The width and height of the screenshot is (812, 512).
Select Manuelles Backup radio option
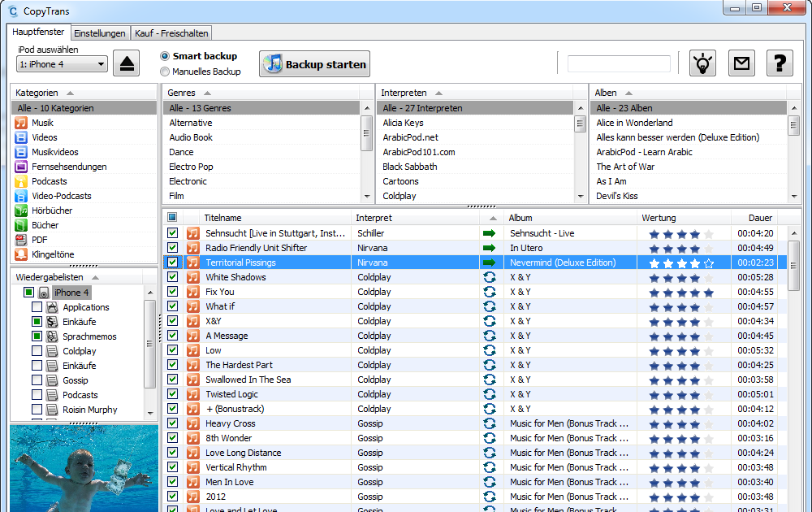(x=165, y=72)
